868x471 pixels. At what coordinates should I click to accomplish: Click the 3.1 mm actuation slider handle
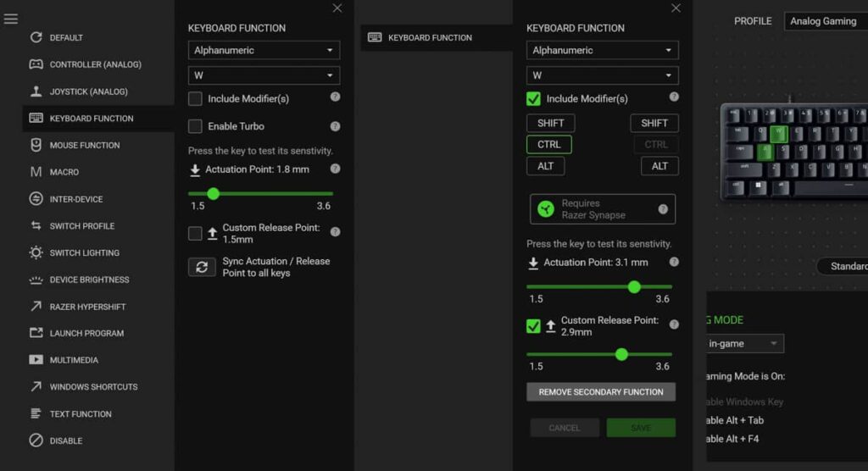coord(634,287)
